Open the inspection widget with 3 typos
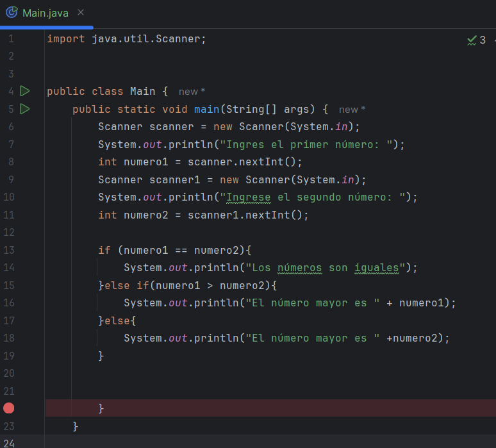This screenshot has height=448, width=496. click(476, 40)
